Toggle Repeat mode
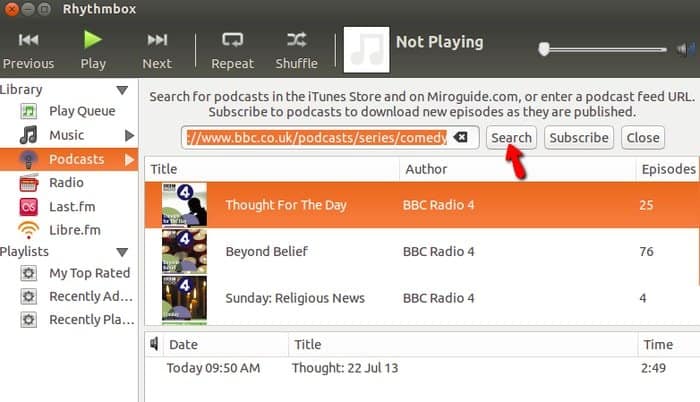 pyautogui.click(x=232, y=50)
